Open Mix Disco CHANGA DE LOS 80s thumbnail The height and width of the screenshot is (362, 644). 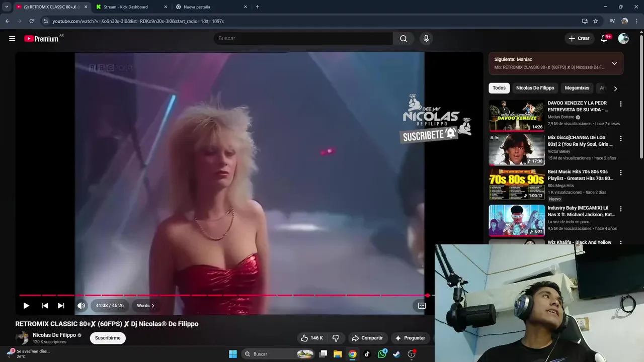click(517, 150)
